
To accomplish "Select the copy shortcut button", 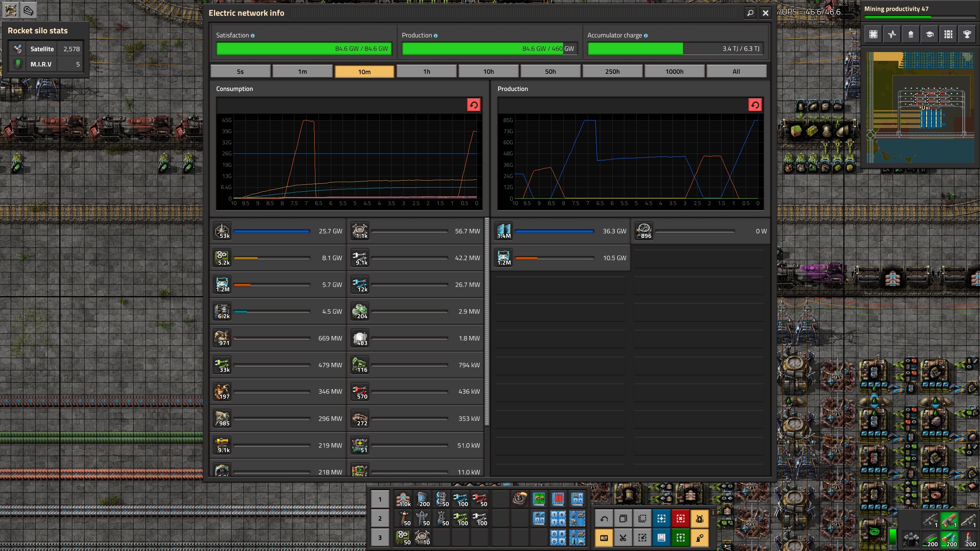I will click(x=623, y=519).
